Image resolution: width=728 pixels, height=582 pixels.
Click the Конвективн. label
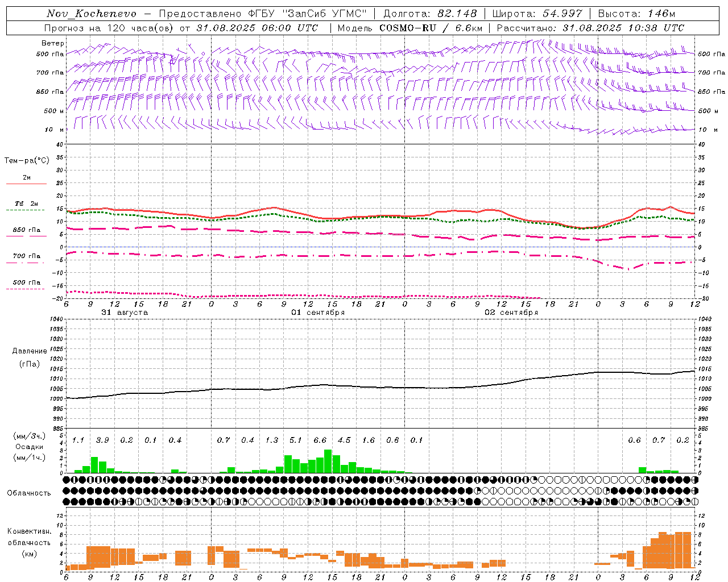[x=30, y=531]
